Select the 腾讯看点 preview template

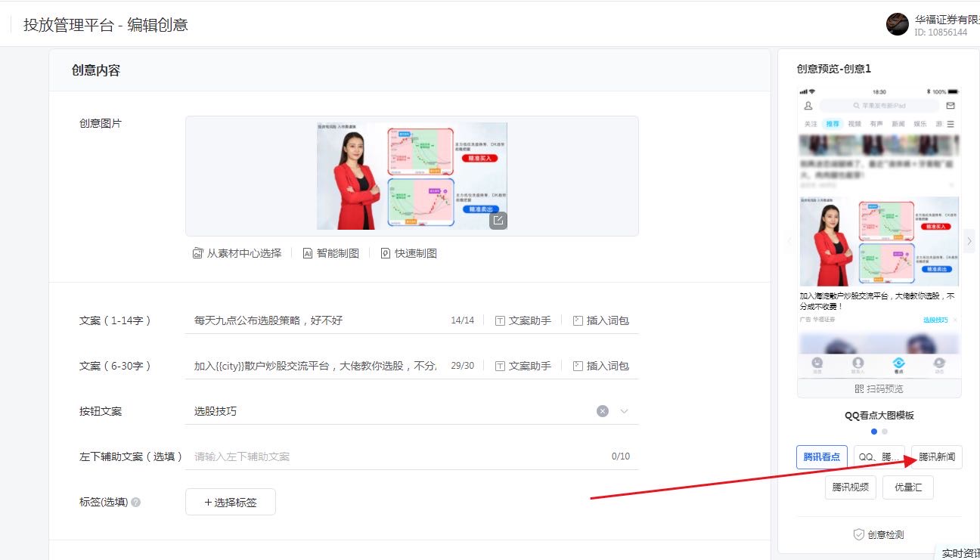tap(821, 456)
